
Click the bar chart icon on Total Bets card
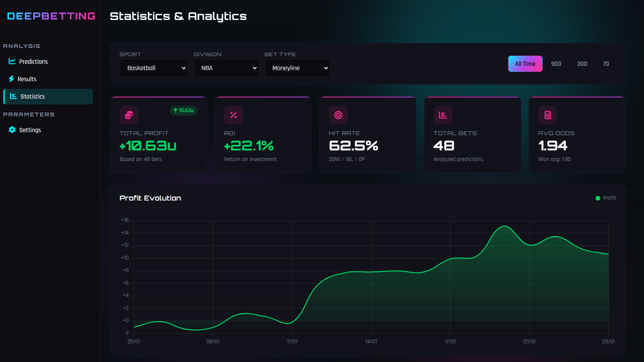point(443,115)
